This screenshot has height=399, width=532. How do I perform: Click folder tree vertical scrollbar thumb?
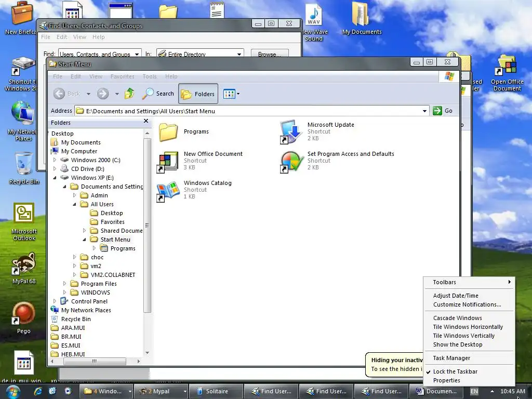click(147, 225)
